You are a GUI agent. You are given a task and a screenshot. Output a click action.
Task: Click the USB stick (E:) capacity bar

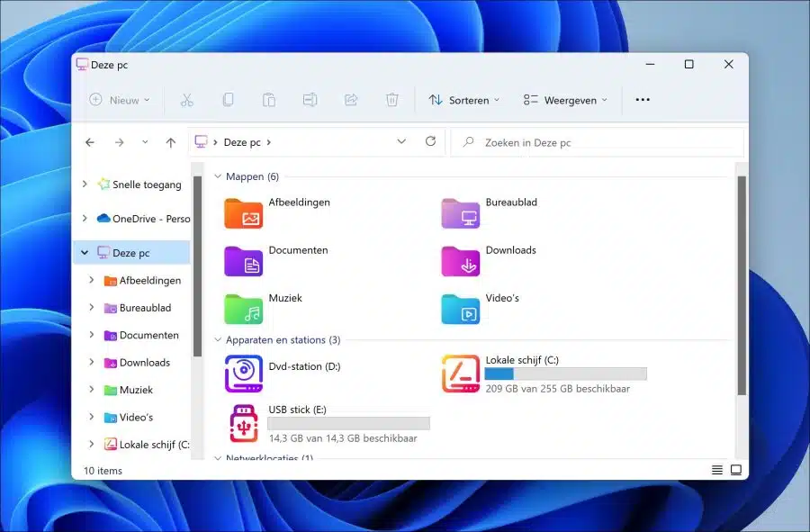point(348,423)
